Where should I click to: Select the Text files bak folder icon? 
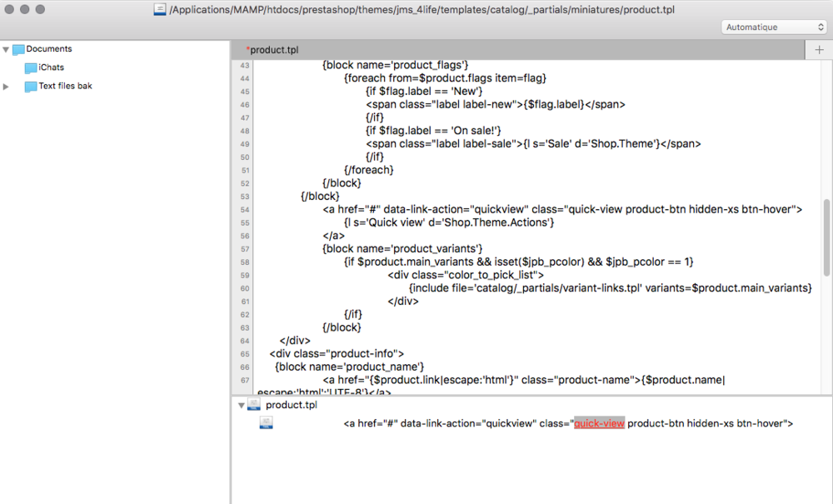pos(31,87)
